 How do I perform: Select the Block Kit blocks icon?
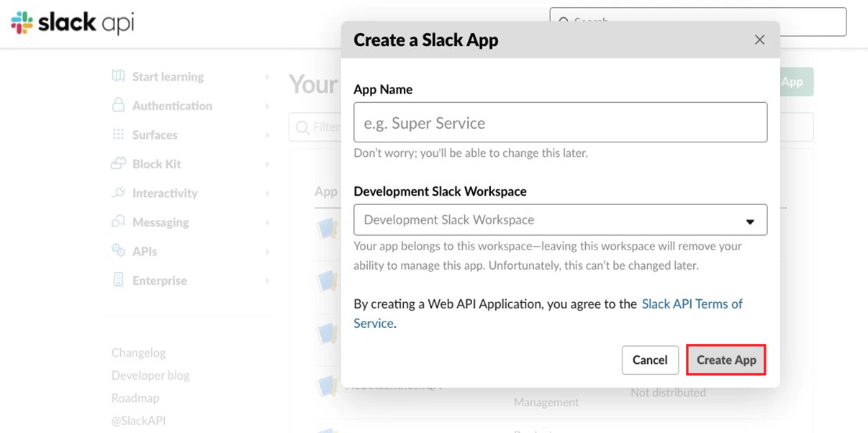click(x=117, y=163)
